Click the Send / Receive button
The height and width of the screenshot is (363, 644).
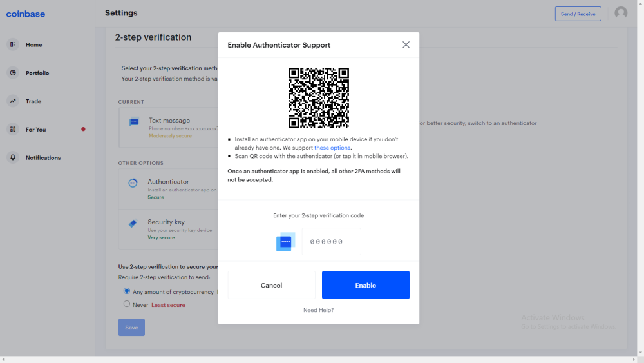578,14
